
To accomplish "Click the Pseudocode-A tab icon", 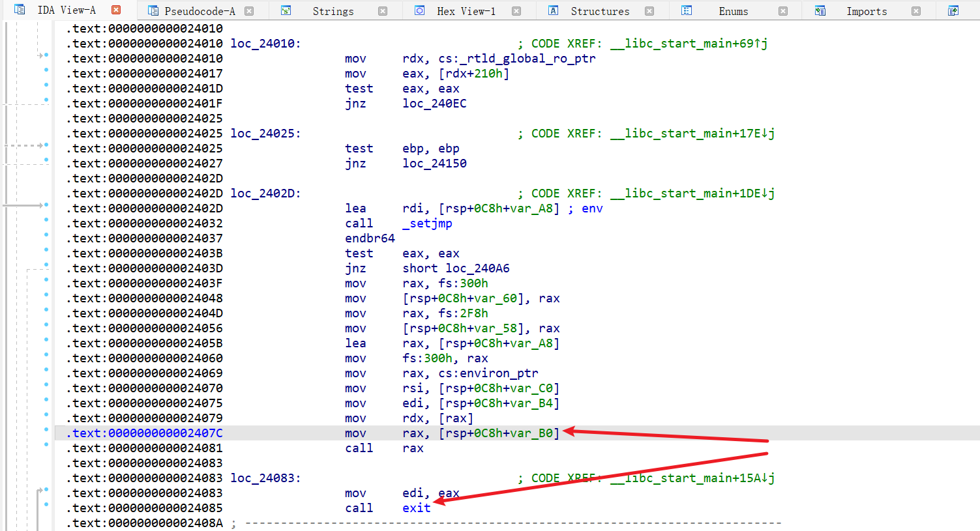I will [x=153, y=11].
